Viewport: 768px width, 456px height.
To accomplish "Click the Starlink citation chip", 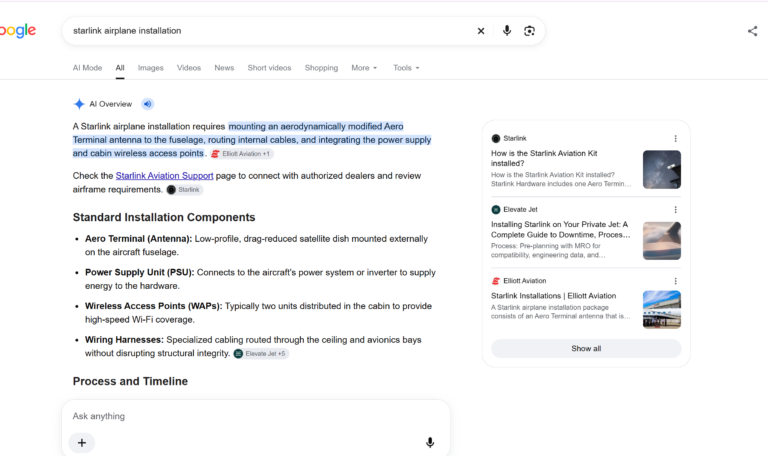I will click(184, 190).
